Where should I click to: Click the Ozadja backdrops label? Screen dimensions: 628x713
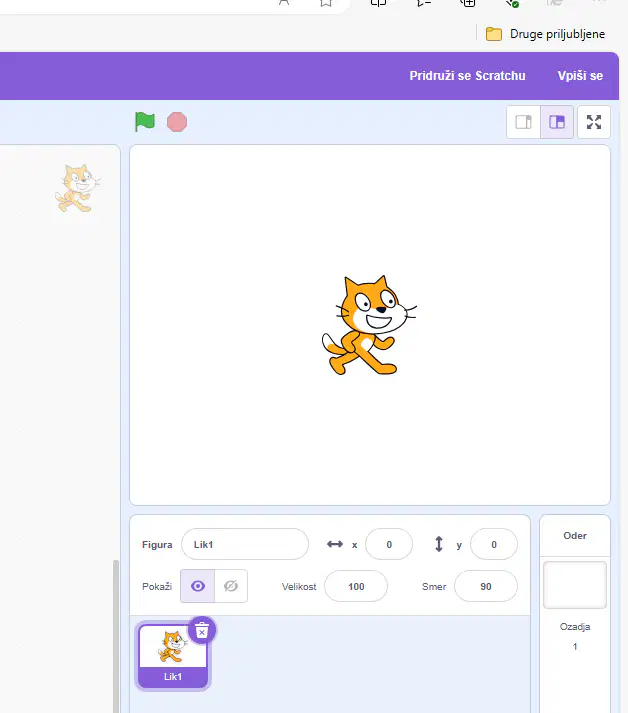point(575,627)
